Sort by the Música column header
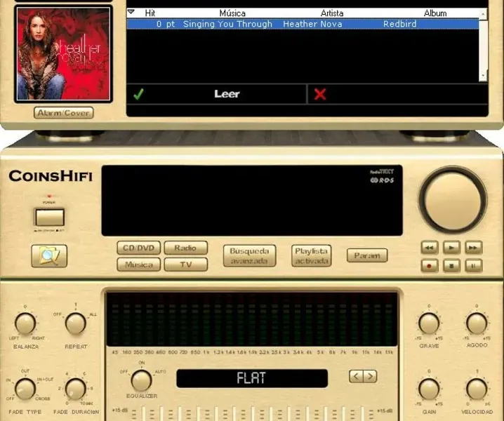 click(232, 13)
